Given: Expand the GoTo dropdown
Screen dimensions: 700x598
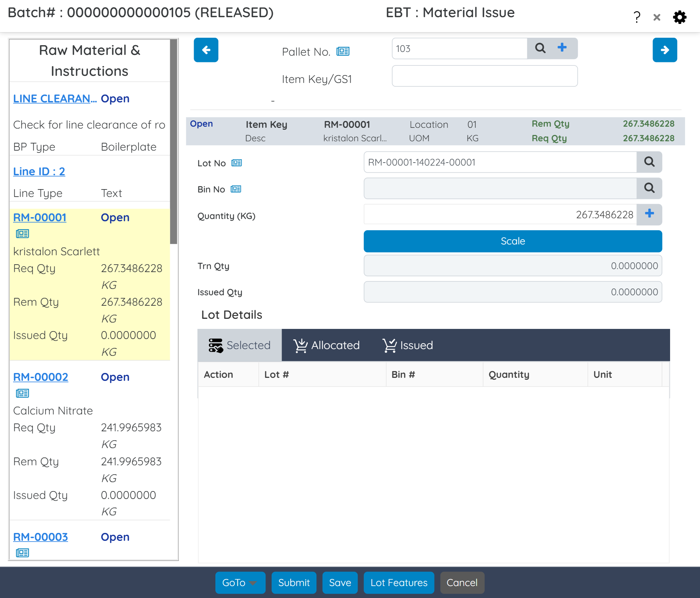Looking at the screenshot, I should pyautogui.click(x=240, y=583).
